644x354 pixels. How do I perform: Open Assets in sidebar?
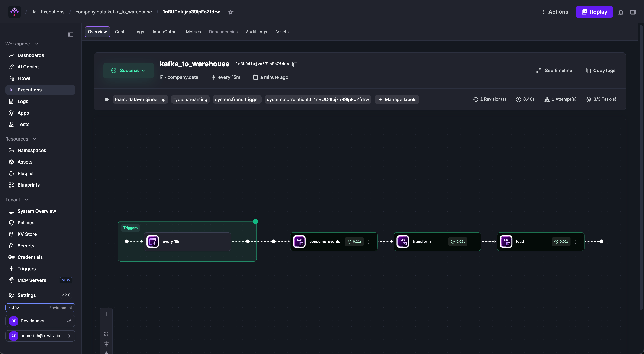coord(40,162)
